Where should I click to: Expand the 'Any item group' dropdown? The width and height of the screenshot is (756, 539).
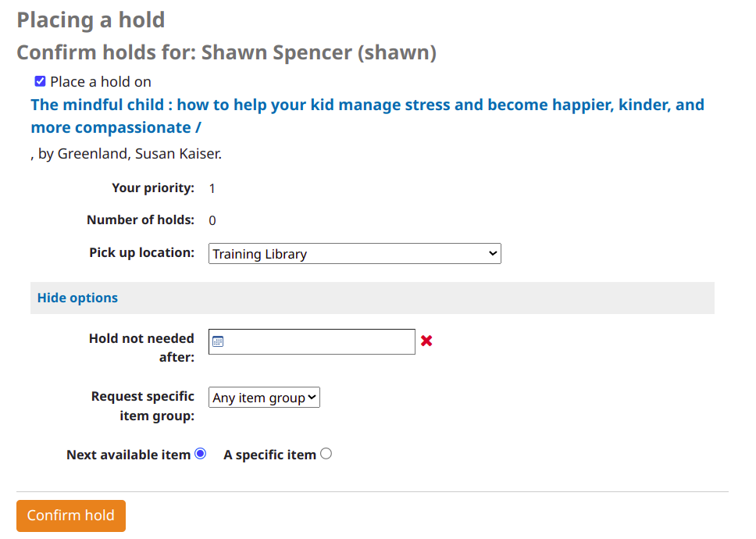(x=264, y=398)
